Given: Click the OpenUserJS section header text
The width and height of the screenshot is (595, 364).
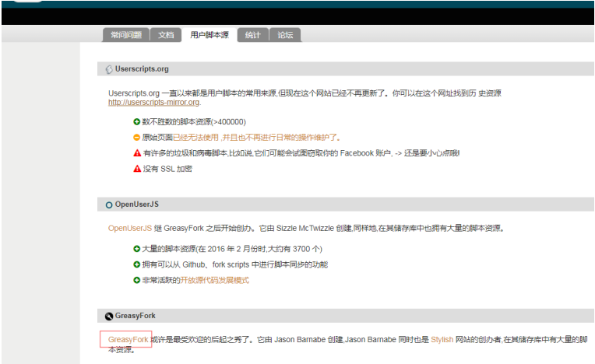Looking at the screenshot, I should [137, 205].
